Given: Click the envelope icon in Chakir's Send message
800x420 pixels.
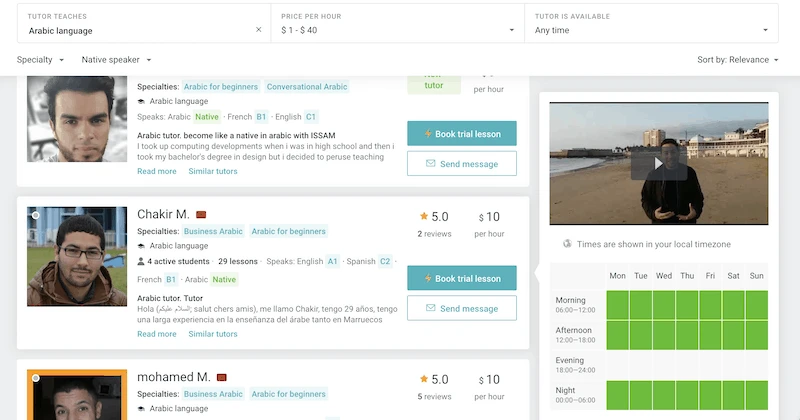Looking at the screenshot, I should click(x=431, y=308).
